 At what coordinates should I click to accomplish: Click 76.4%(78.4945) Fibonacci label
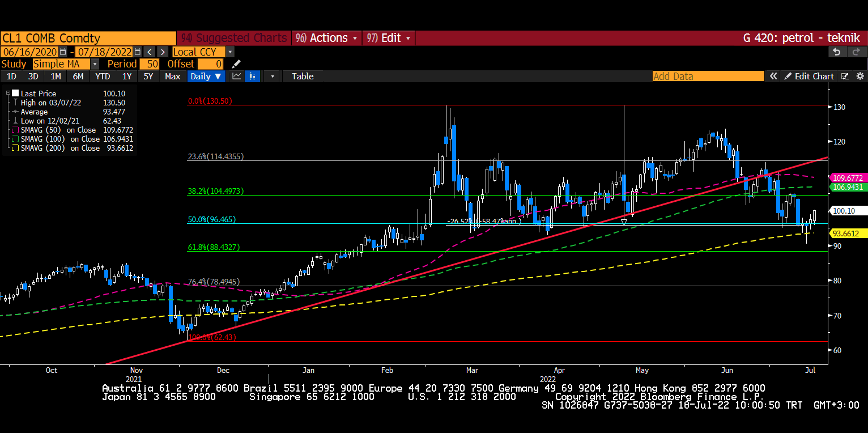(214, 282)
